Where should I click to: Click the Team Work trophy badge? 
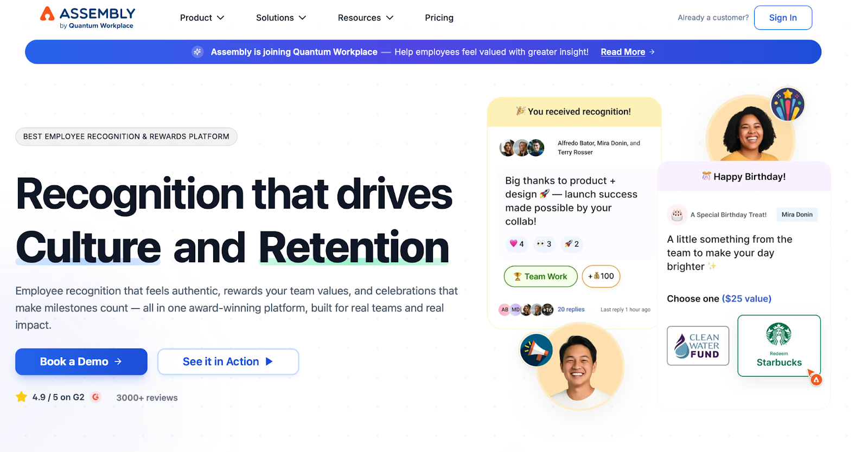point(540,276)
